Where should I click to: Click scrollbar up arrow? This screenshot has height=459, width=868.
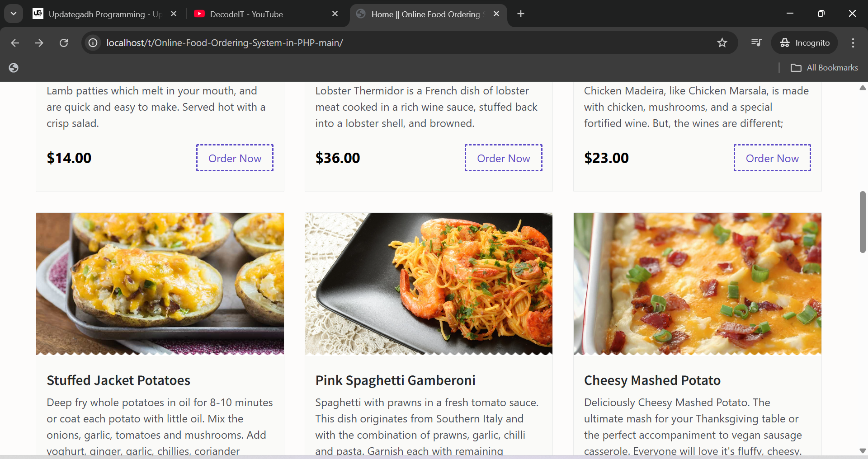(863, 88)
